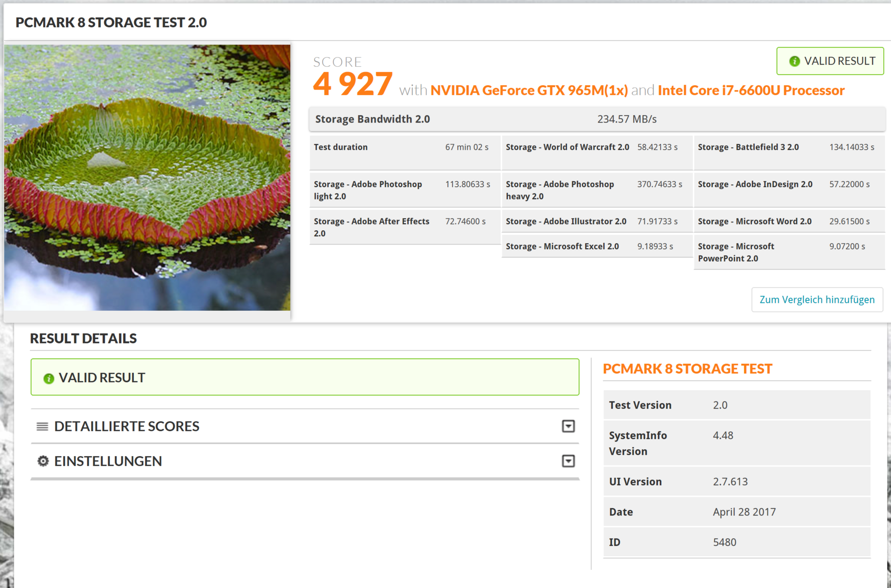This screenshot has width=891, height=588.
Task: Click Storage - Battlefield 3 2.0 label
Action: point(748,147)
